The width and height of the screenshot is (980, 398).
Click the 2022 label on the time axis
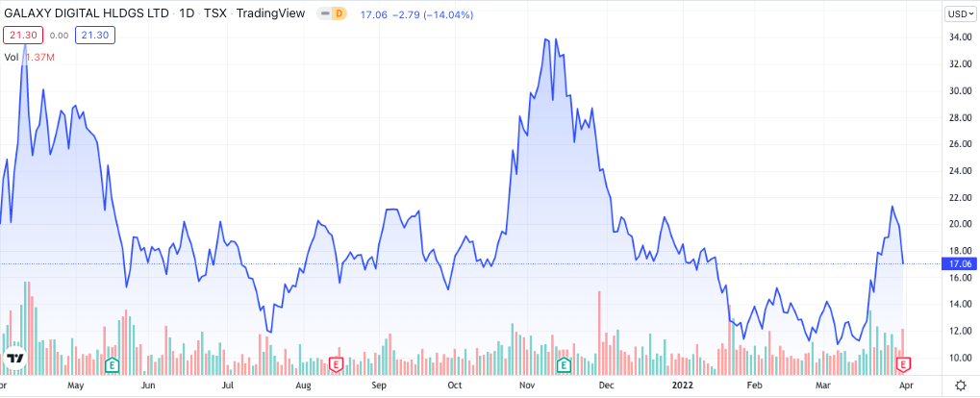(680, 385)
